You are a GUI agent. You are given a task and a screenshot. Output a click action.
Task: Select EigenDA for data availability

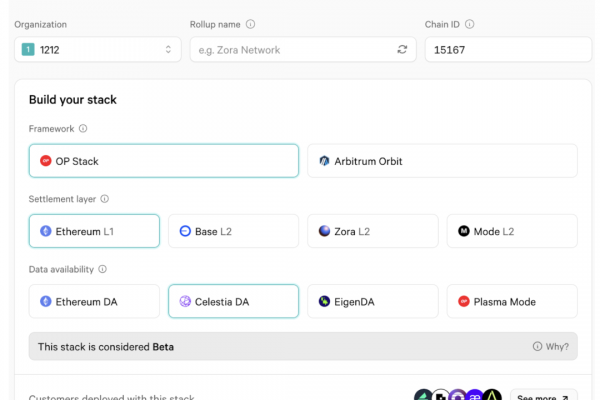(x=373, y=301)
